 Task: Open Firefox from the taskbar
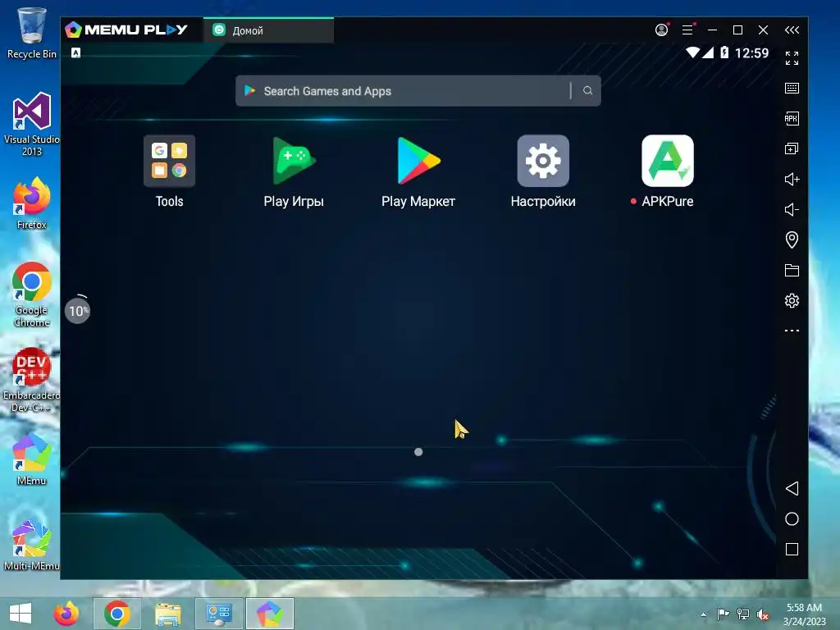(x=66, y=614)
